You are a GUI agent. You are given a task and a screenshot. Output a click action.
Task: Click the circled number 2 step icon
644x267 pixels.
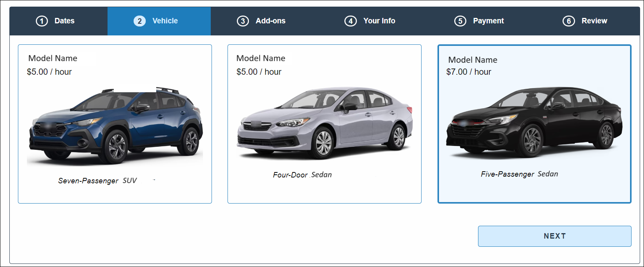(x=139, y=21)
